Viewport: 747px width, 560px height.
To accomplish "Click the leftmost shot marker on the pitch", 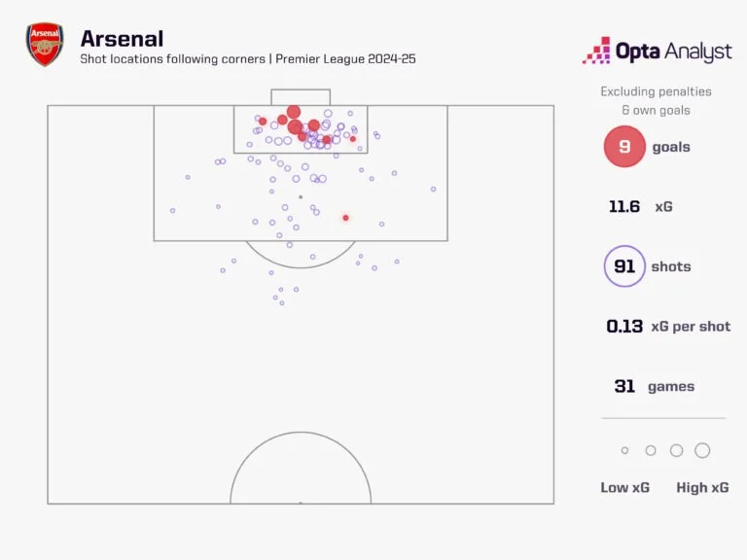I will [x=172, y=210].
